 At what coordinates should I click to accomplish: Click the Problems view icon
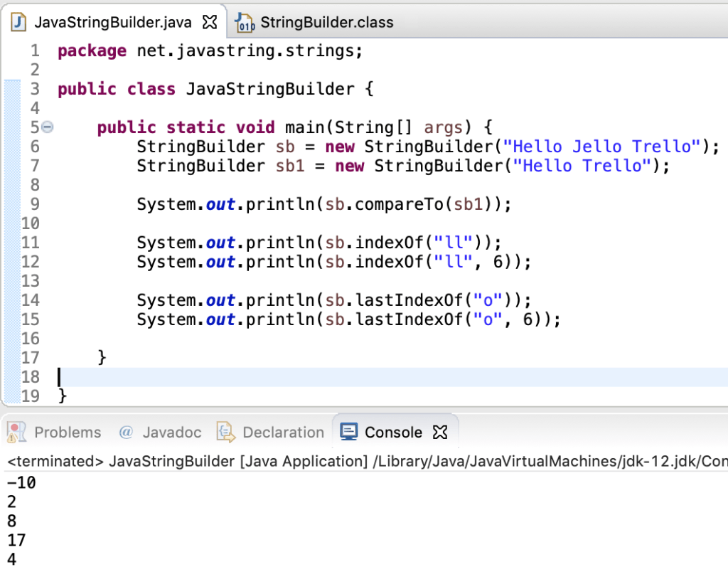16,432
